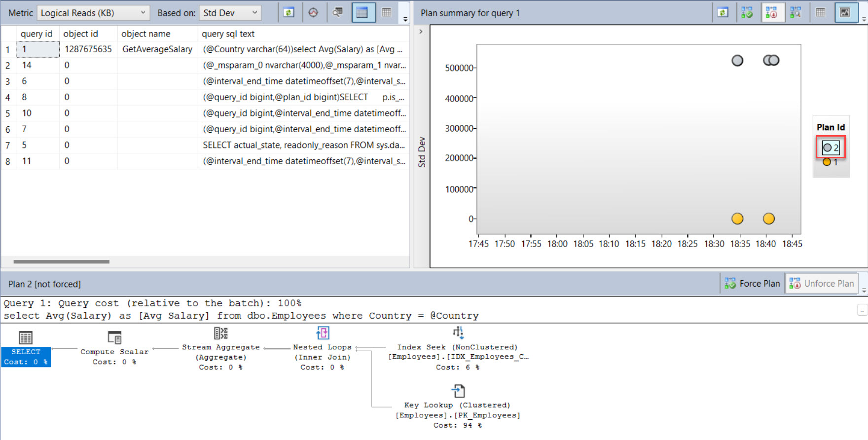
Task: Select row with query id 7
Action: click(x=205, y=129)
